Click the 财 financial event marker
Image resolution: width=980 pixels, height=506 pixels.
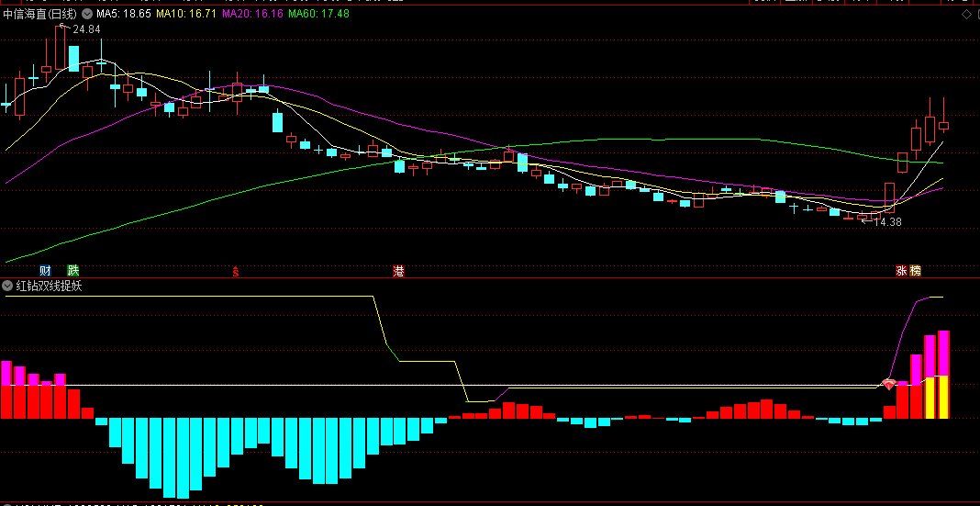pyautogui.click(x=45, y=271)
